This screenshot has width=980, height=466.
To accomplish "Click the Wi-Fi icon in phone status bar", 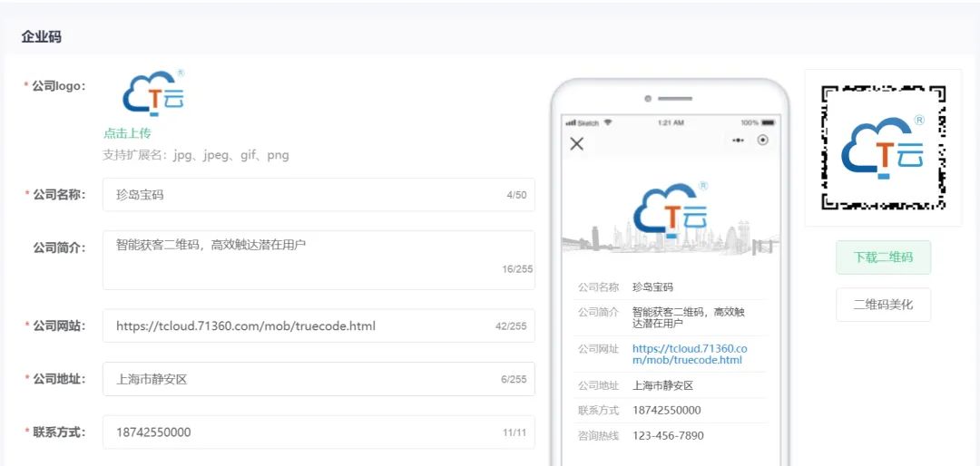I will point(608,122).
